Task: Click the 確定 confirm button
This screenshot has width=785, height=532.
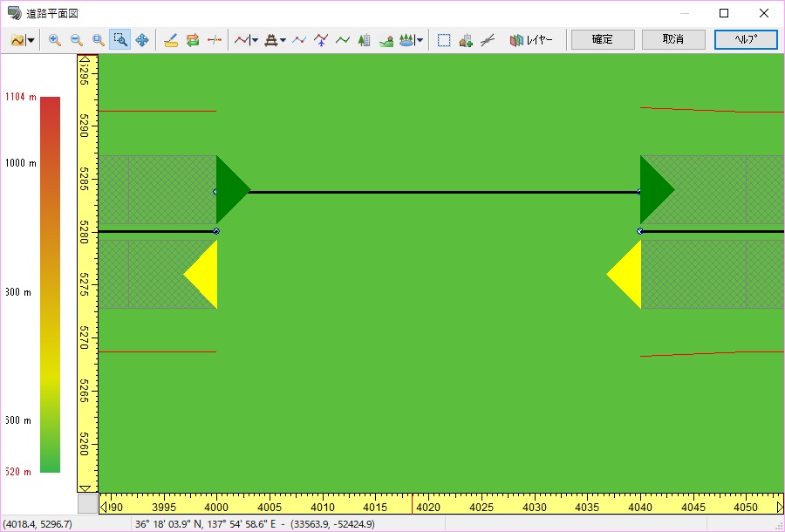Action: (603, 39)
